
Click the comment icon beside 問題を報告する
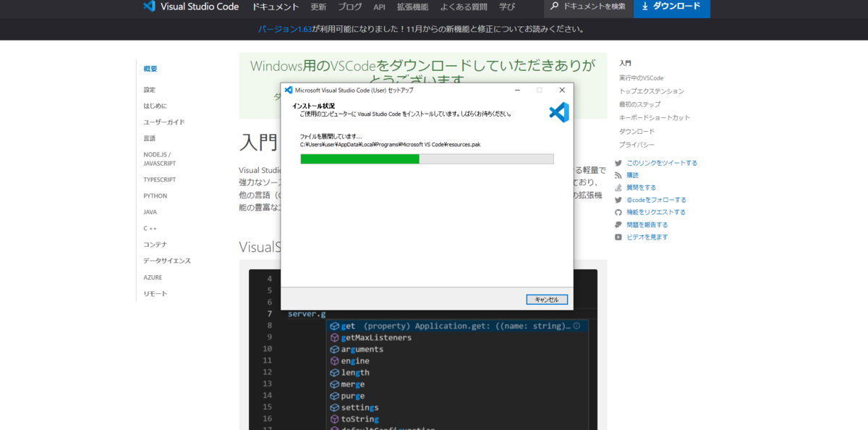(x=618, y=224)
